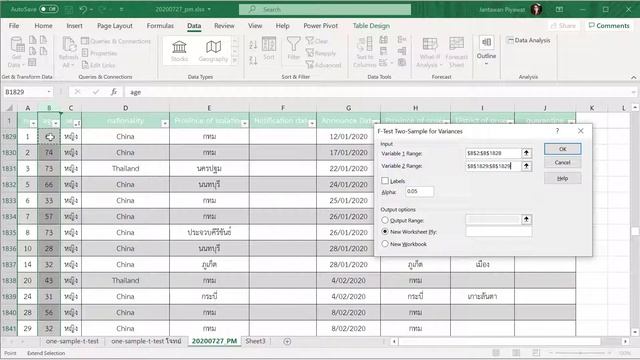Screen dimensions: 640x360
Task: Open the Name Box dropdown
Action: (x=49, y=92)
